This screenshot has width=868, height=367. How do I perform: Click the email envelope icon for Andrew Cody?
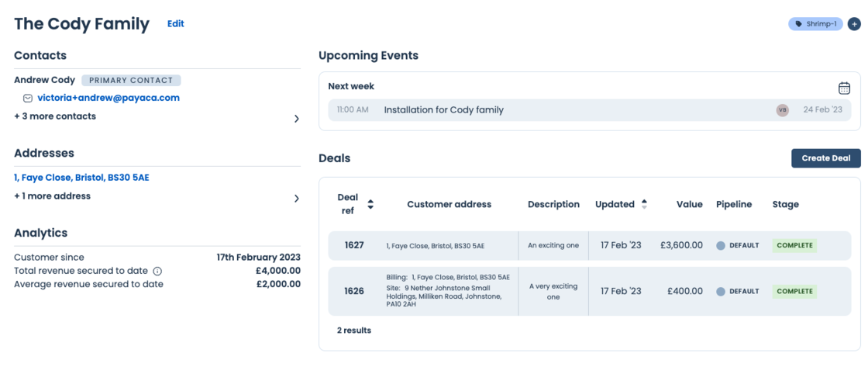[x=28, y=99]
